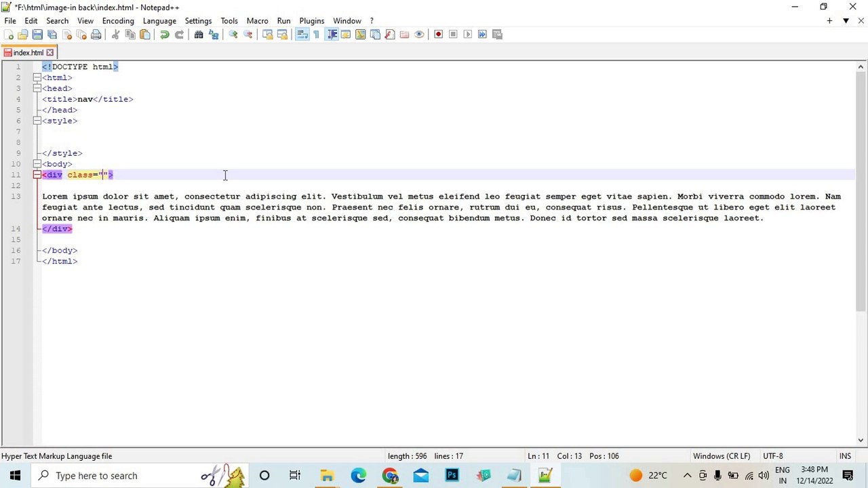Undo the last edit with the green arrow
This screenshot has width=868, height=488.
(164, 35)
